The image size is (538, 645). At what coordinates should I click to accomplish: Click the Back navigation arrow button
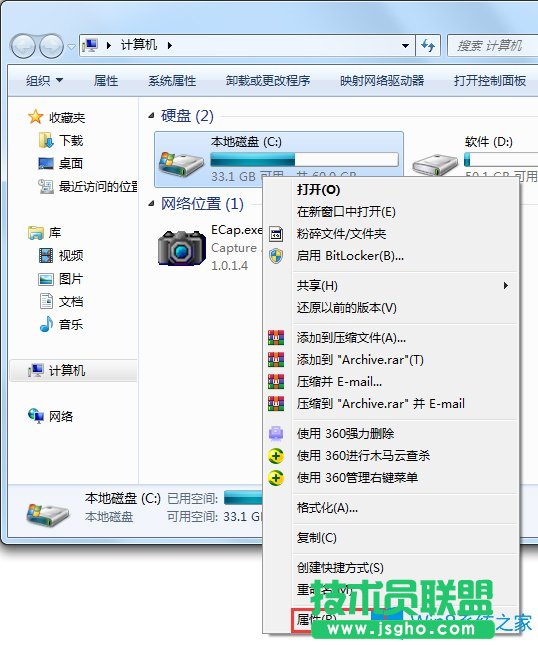(x=23, y=46)
